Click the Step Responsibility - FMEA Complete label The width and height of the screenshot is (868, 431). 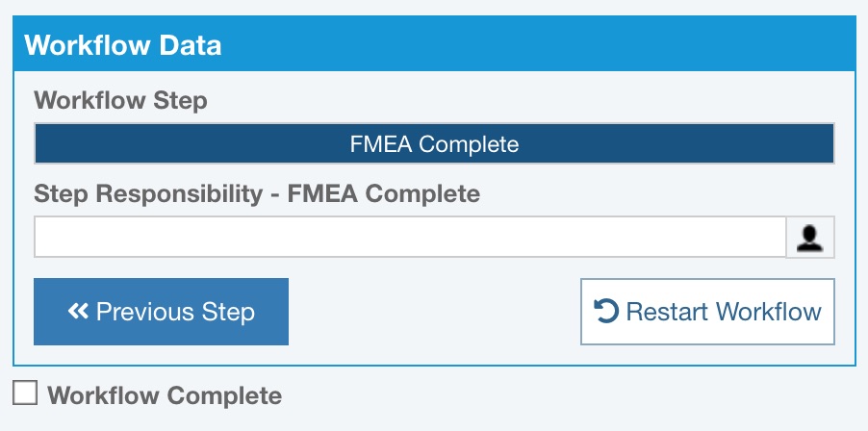(257, 193)
